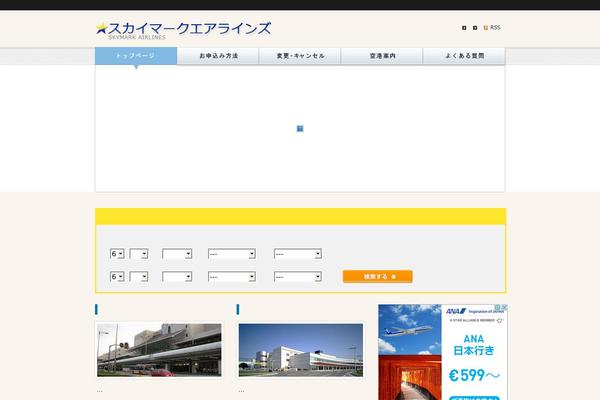This screenshot has height=400, width=600.
Task: Expand upper row month dropdown showing 6
Action: [x=117, y=254]
